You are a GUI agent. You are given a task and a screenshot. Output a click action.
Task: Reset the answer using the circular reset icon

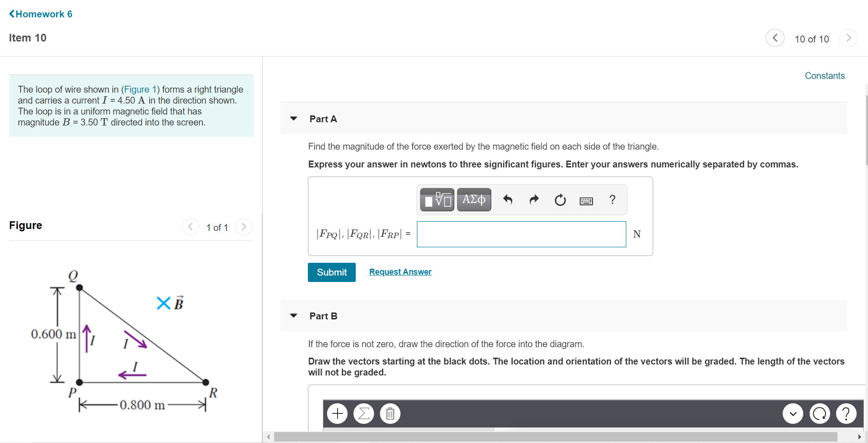[560, 200]
